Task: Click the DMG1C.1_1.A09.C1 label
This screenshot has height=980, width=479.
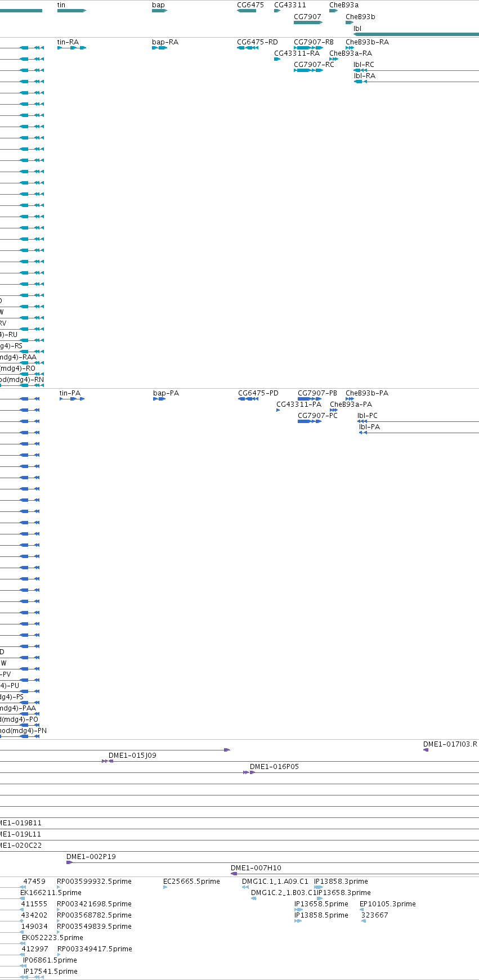Action: [x=275, y=882]
